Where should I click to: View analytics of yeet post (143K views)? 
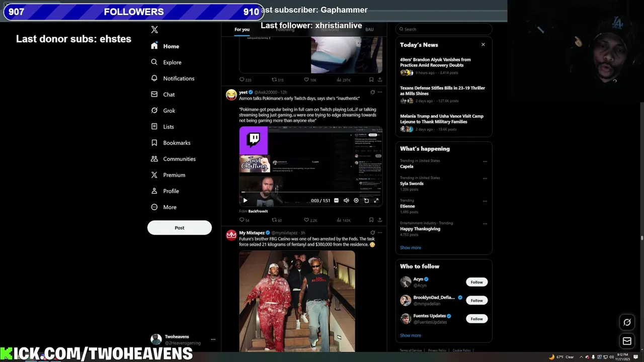[x=343, y=220]
